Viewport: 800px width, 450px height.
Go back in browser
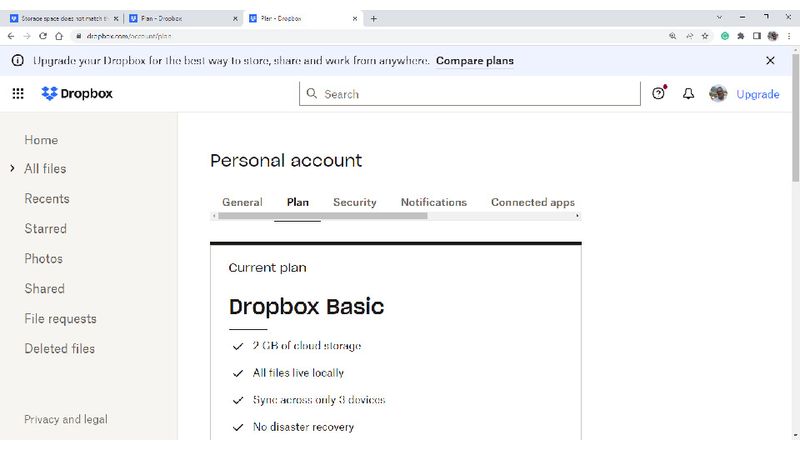11,36
